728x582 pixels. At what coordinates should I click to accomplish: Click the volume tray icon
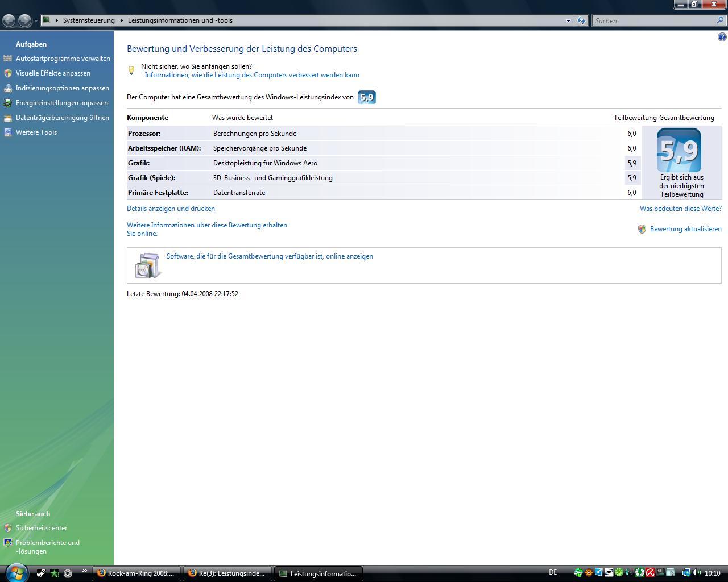pos(696,573)
